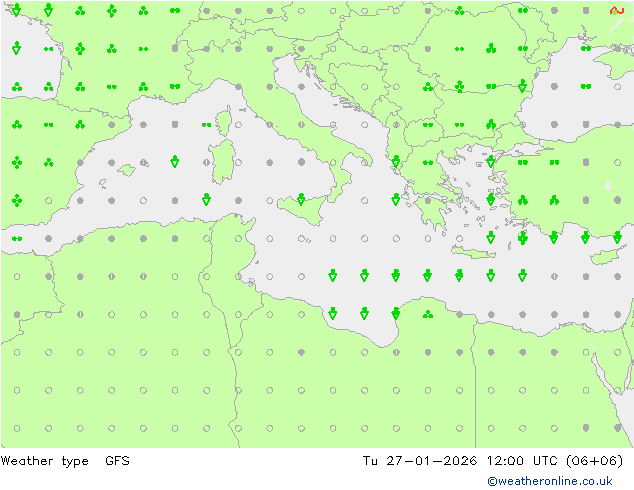
Task: Click the green double-dot symbol just west of Corsica
Action: pos(206,125)
